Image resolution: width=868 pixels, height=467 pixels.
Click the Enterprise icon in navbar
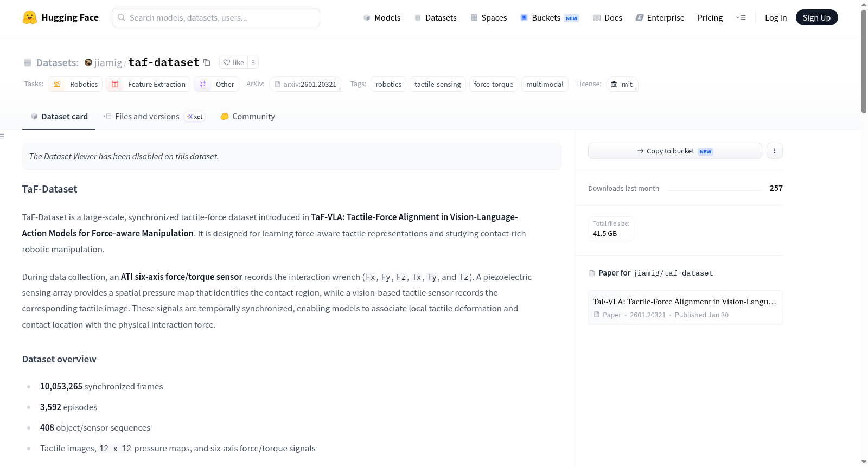640,17
